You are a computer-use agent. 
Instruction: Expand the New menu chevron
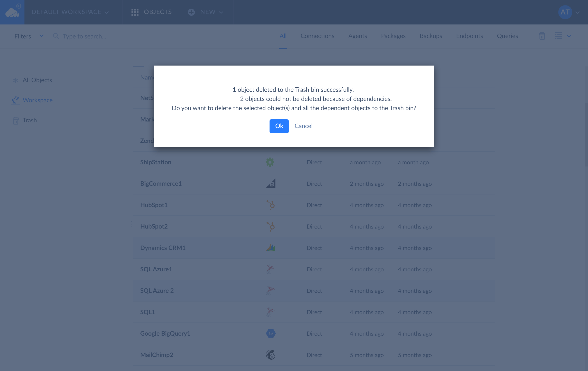pos(221,12)
